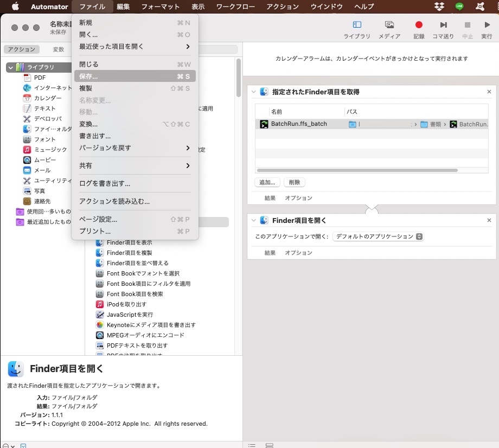Select the ミュージック library category
499x448 pixels.
[45, 149]
